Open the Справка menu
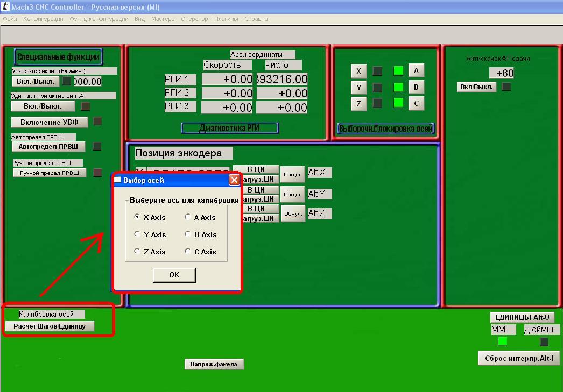Viewport: 563px width, 392px height. click(256, 19)
